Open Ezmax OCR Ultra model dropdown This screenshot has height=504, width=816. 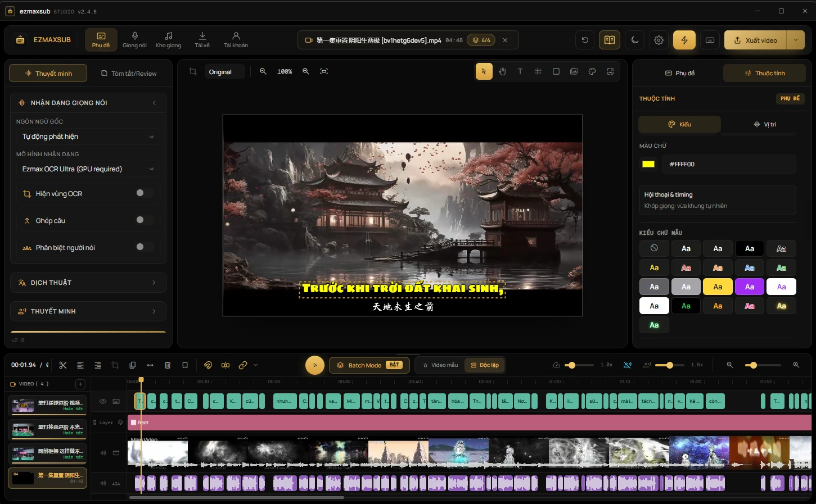click(88, 169)
